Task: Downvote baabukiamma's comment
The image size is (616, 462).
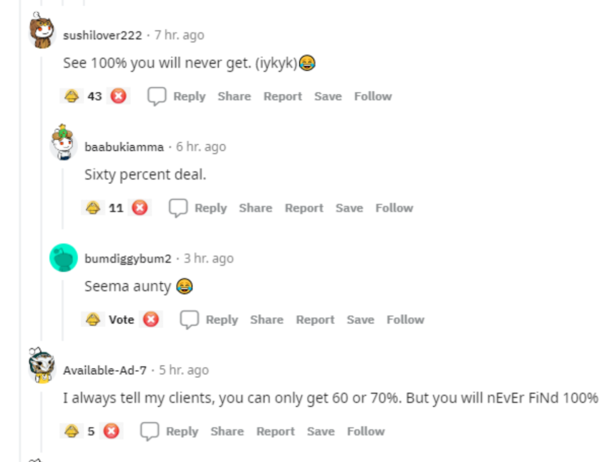Action: click(x=139, y=208)
